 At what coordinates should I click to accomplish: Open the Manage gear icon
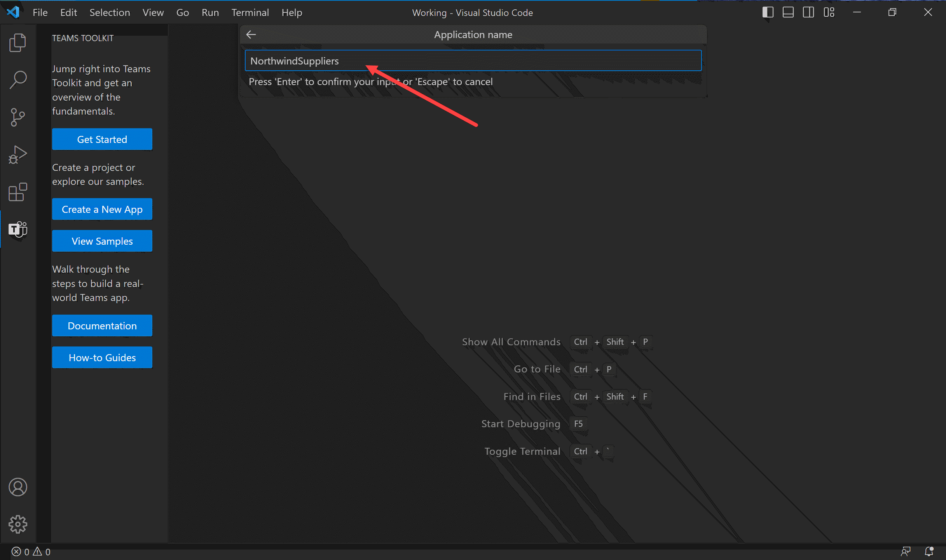pyautogui.click(x=17, y=524)
